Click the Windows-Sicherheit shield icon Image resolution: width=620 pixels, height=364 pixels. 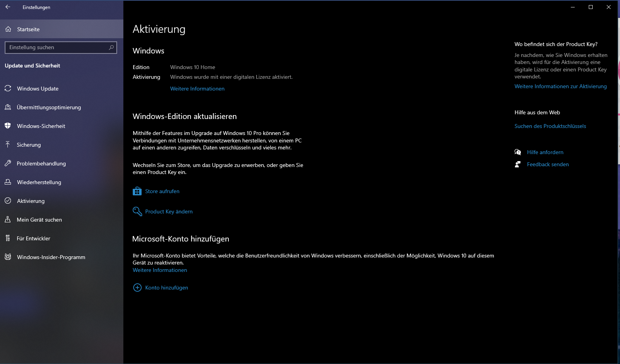[x=8, y=126]
